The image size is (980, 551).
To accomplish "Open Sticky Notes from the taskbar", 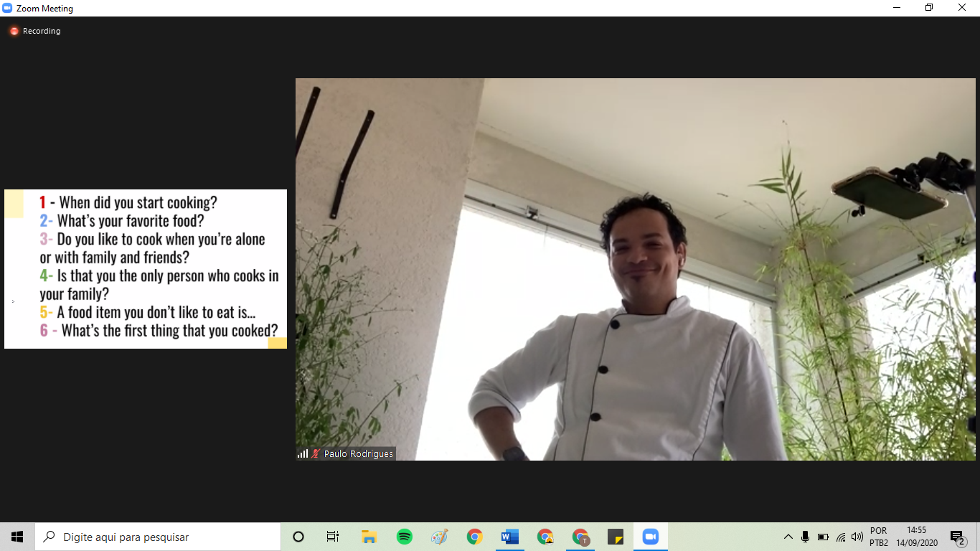I will pyautogui.click(x=616, y=537).
